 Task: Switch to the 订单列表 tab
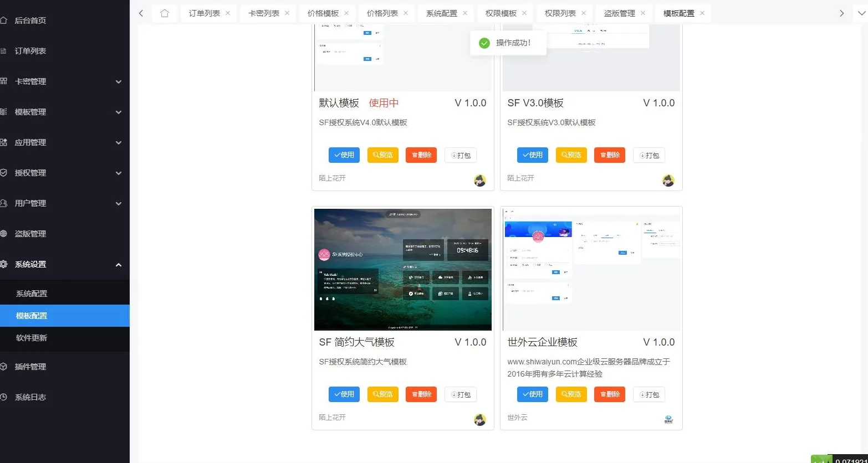pos(205,13)
